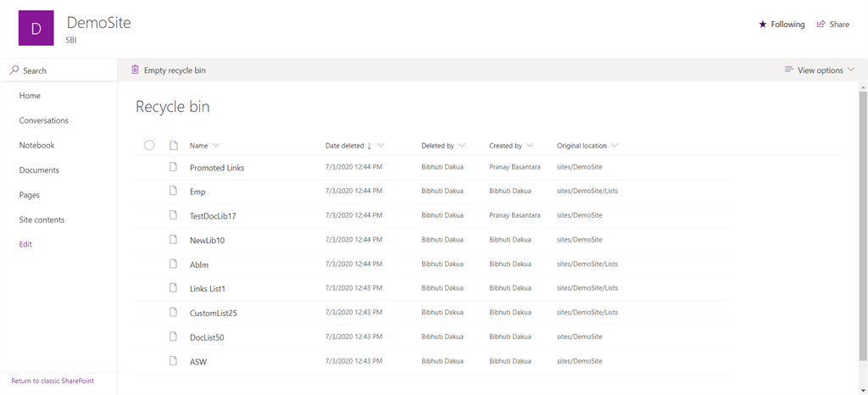Open Site contents in the navigation

(x=42, y=220)
